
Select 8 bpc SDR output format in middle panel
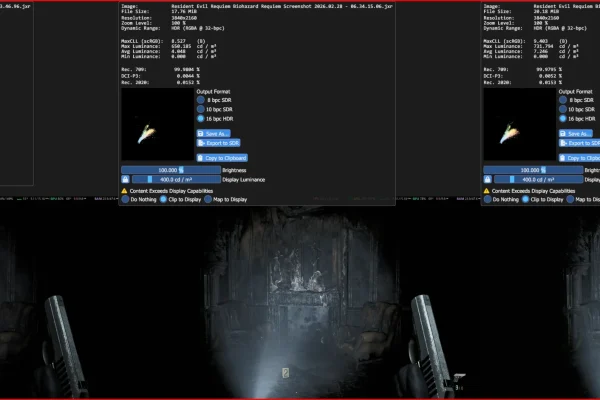201,100
